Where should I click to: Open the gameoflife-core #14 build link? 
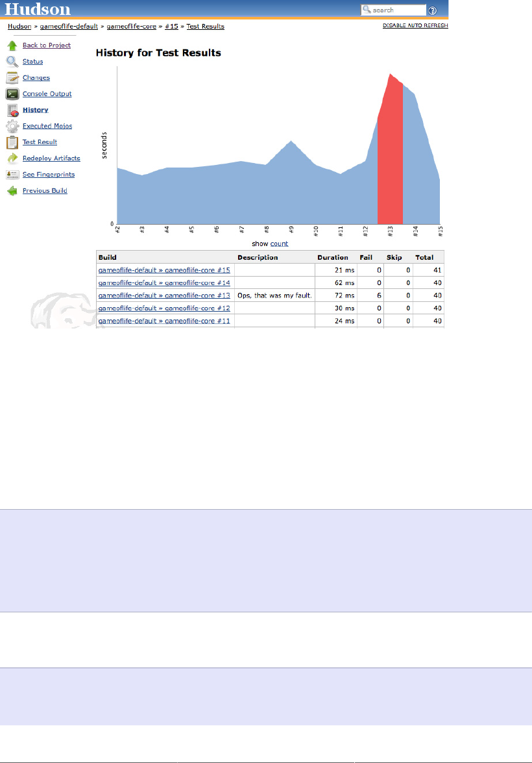pyautogui.click(x=164, y=282)
